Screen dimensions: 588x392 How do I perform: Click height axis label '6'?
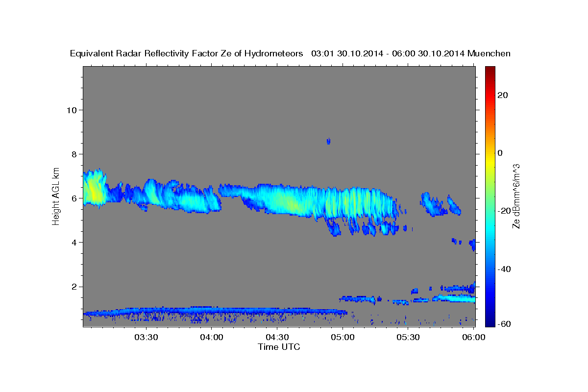[x=74, y=198]
